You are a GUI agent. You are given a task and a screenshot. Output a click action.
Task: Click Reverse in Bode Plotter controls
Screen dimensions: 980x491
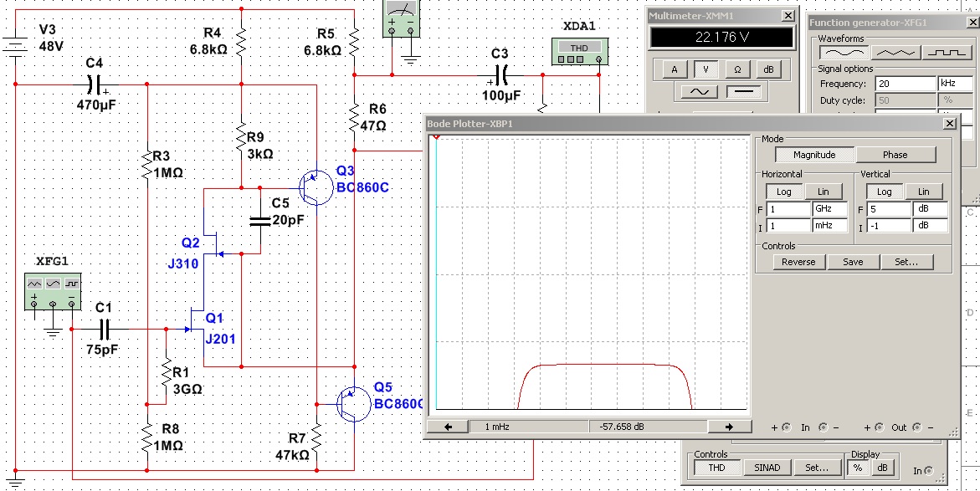tap(798, 262)
